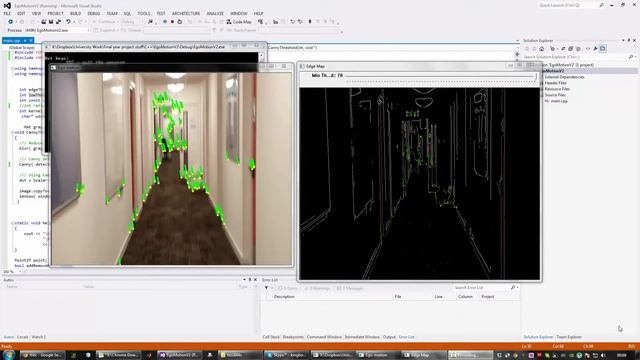Image resolution: width=640 pixels, height=360 pixels.
Task: Click the Navigate Backward toolbar icon
Action: pyautogui.click(x=10, y=22)
